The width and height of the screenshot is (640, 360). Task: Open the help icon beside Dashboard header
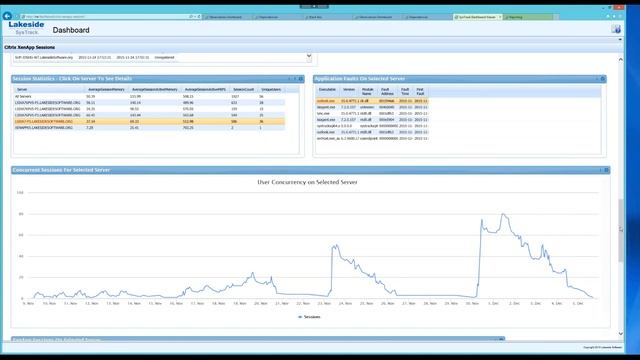(x=616, y=29)
